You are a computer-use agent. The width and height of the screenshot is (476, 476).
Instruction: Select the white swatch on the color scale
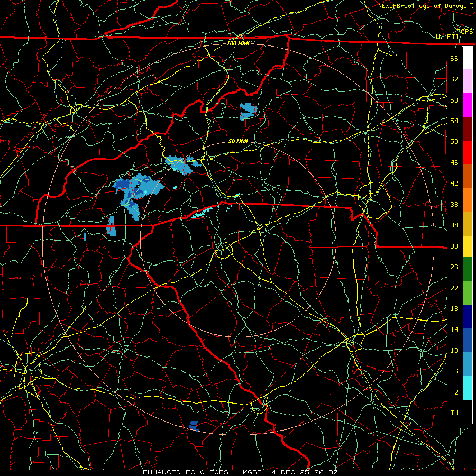(467, 58)
